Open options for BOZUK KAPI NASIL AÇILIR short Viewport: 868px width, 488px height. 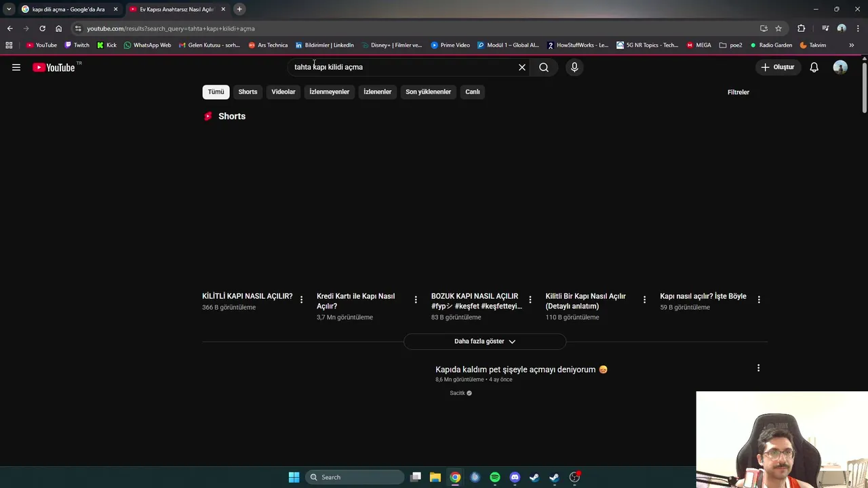530,300
